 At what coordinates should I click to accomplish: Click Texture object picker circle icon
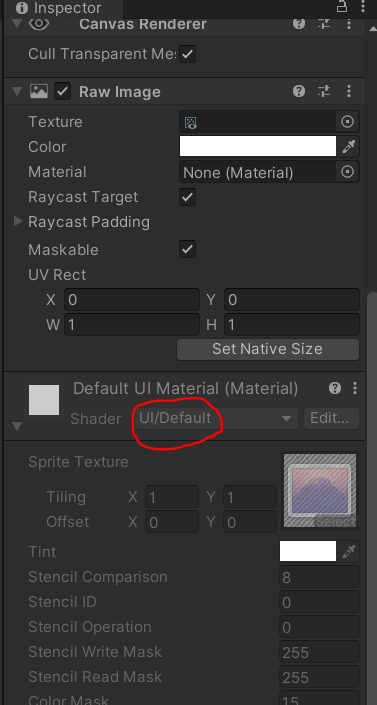(347, 122)
